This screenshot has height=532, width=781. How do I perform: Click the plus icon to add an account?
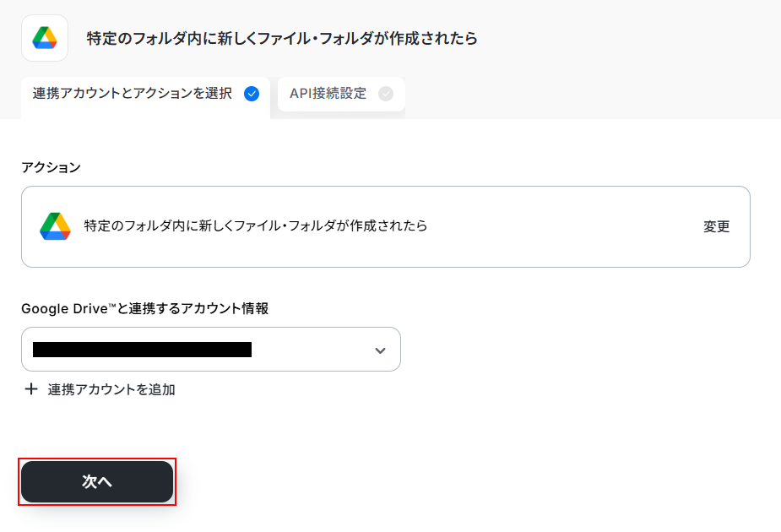(x=31, y=389)
